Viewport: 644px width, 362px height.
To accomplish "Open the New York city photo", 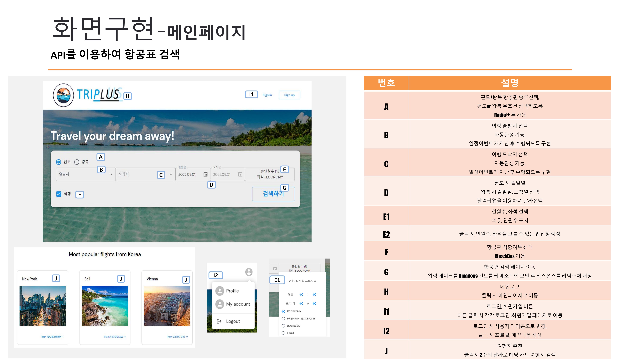I will [x=43, y=306].
